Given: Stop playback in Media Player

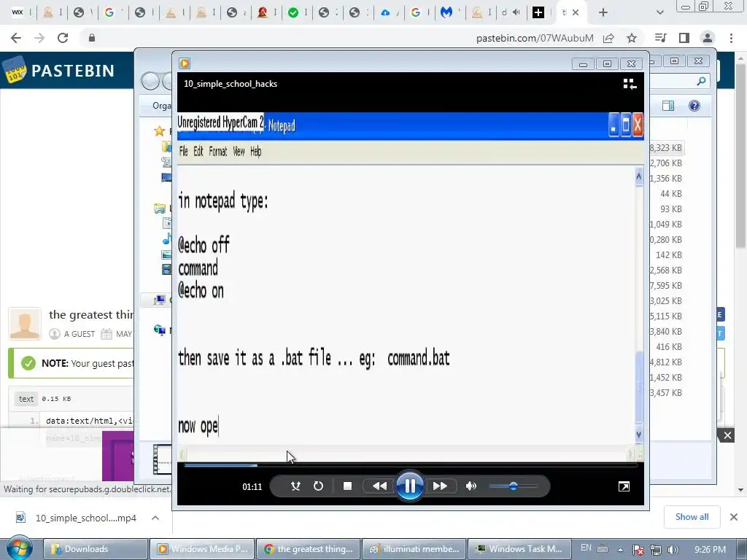Looking at the screenshot, I should point(347,486).
